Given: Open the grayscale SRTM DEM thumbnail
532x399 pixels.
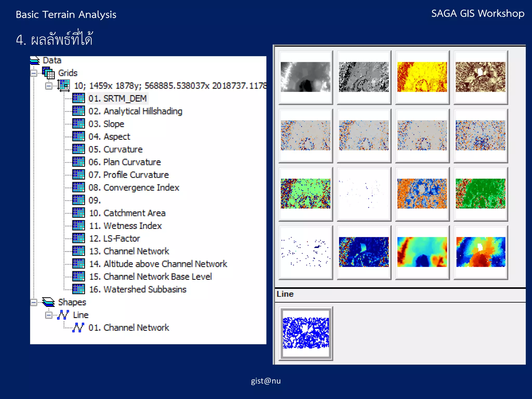Looking at the screenshot, I should [306, 77].
